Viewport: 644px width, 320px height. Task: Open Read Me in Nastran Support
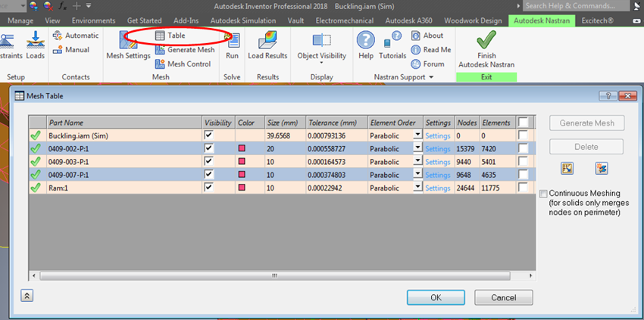(431, 50)
